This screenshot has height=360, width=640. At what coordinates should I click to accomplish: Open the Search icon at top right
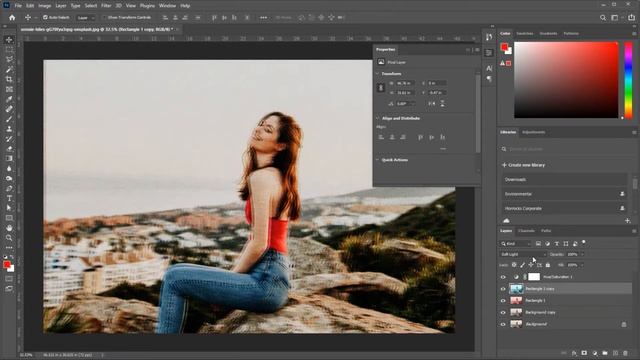pos(603,18)
